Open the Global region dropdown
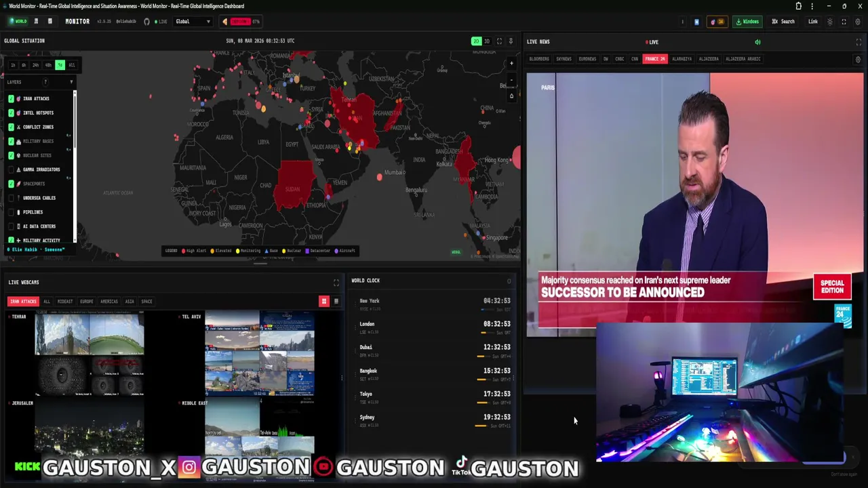This screenshot has height=488, width=868. tap(193, 22)
